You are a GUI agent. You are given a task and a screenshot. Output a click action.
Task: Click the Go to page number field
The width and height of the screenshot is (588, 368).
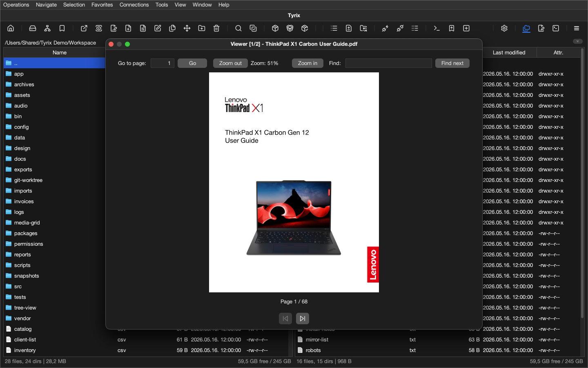(x=163, y=63)
